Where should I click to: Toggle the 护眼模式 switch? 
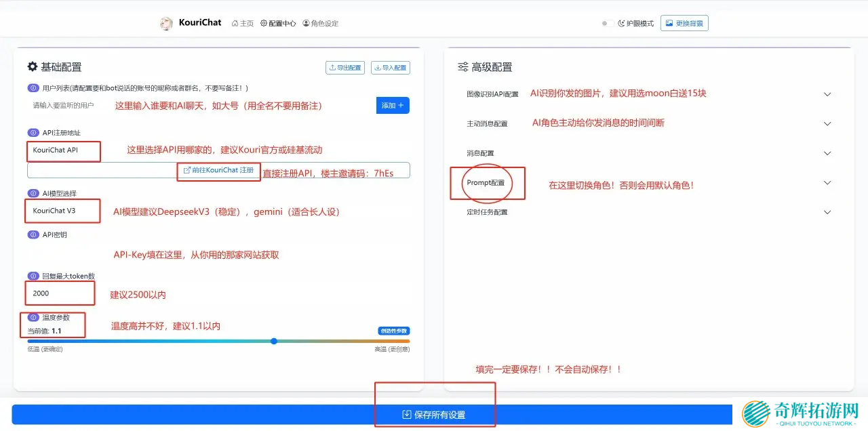(x=608, y=23)
